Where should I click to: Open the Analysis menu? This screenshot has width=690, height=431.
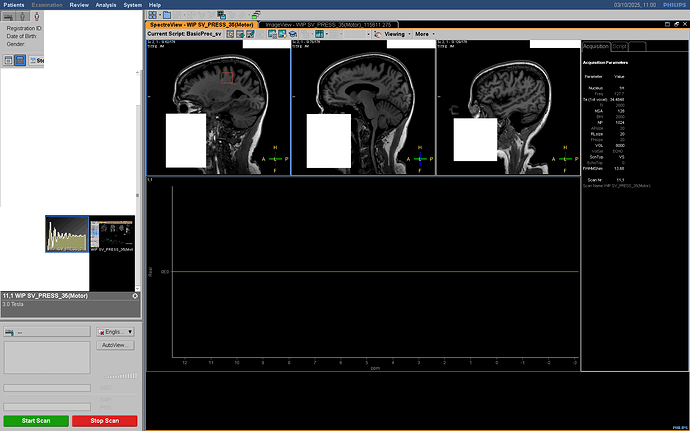pos(106,5)
